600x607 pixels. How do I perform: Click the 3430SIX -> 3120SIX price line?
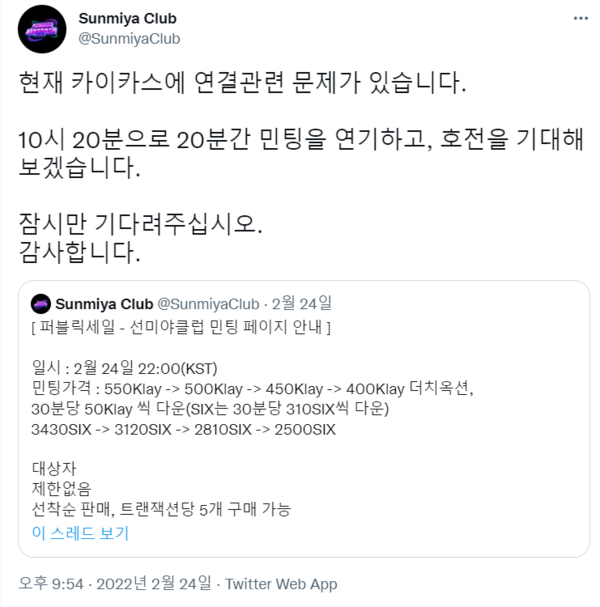click(183, 429)
